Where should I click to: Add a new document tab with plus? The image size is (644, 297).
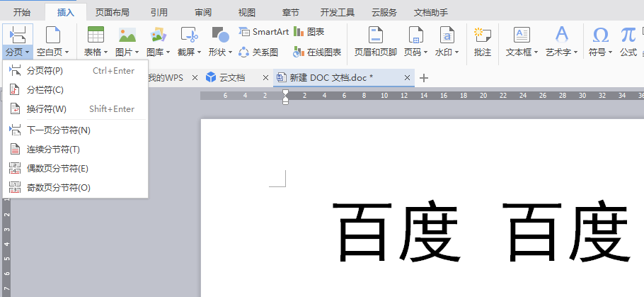pos(424,78)
